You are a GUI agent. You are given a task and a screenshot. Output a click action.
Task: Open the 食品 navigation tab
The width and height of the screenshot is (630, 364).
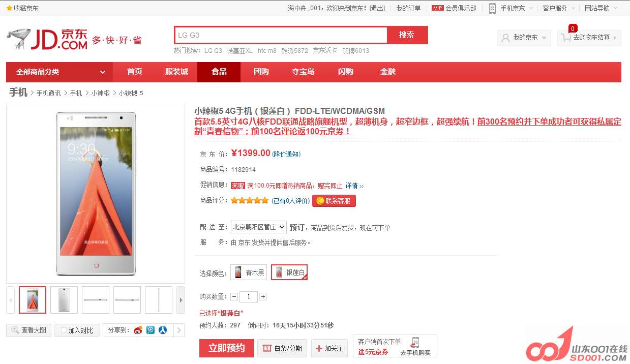pyautogui.click(x=219, y=72)
